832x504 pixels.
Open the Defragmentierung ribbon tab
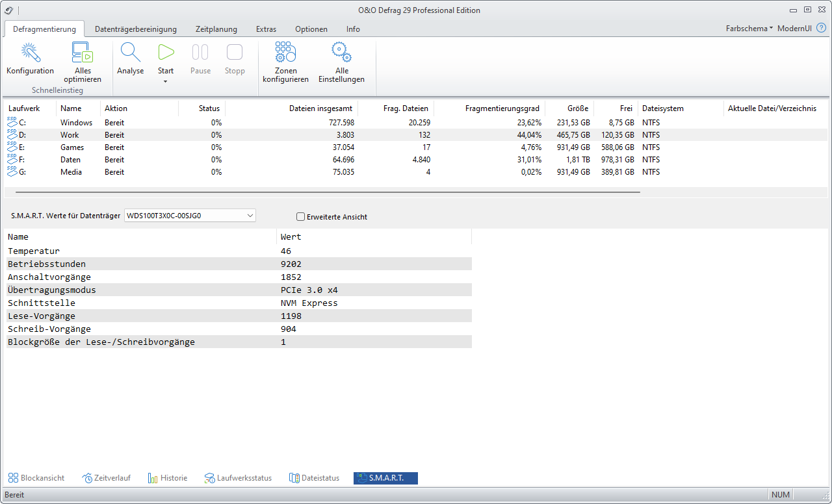click(x=44, y=29)
